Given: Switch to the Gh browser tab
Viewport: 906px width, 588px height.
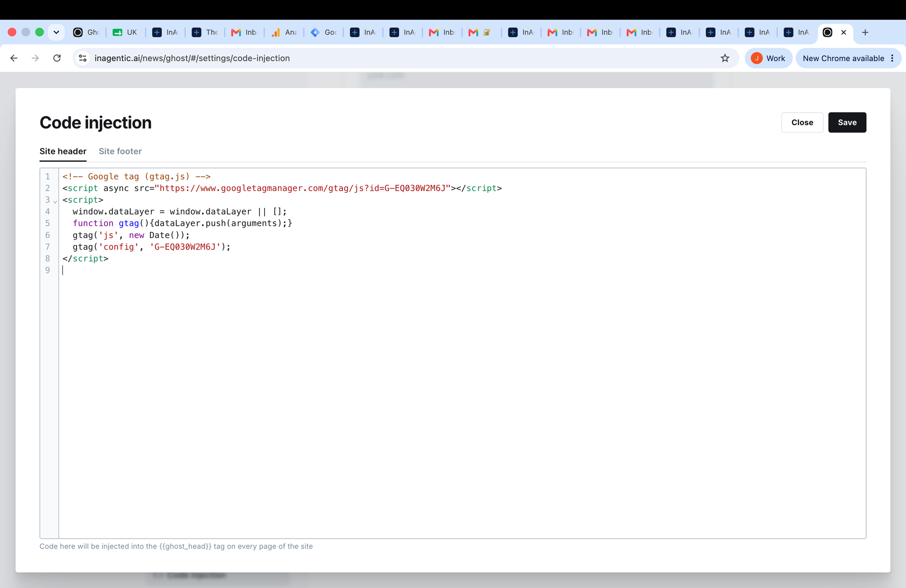Looking at the screenshot, I should 87,32.
